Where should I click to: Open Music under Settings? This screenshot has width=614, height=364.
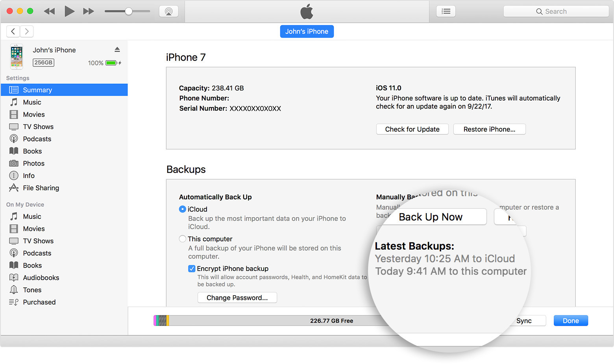[x=64, y=102]
